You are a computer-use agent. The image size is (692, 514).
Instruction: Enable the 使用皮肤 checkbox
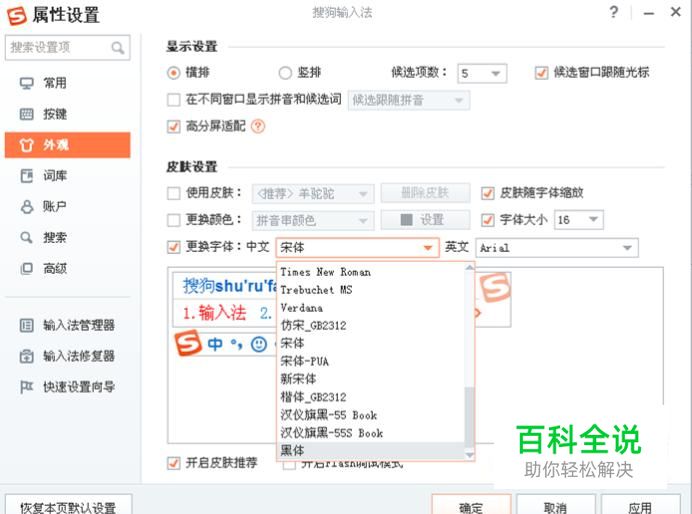tap(173, 193)
